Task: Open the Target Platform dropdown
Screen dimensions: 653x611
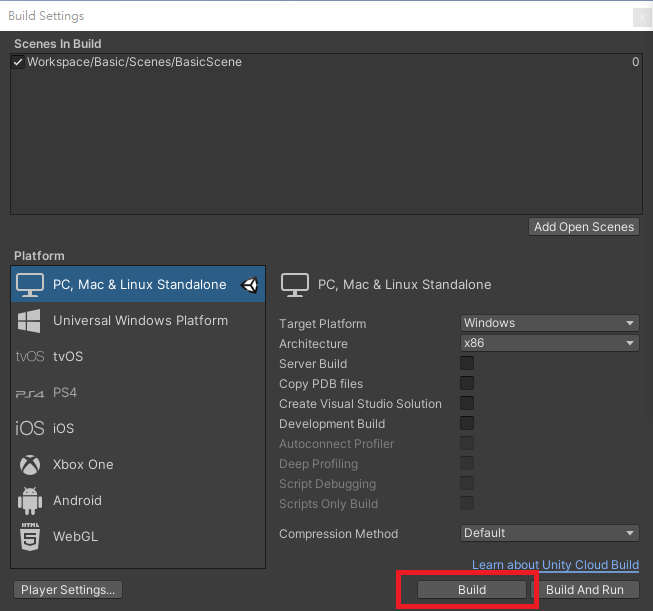Action: 549,323
